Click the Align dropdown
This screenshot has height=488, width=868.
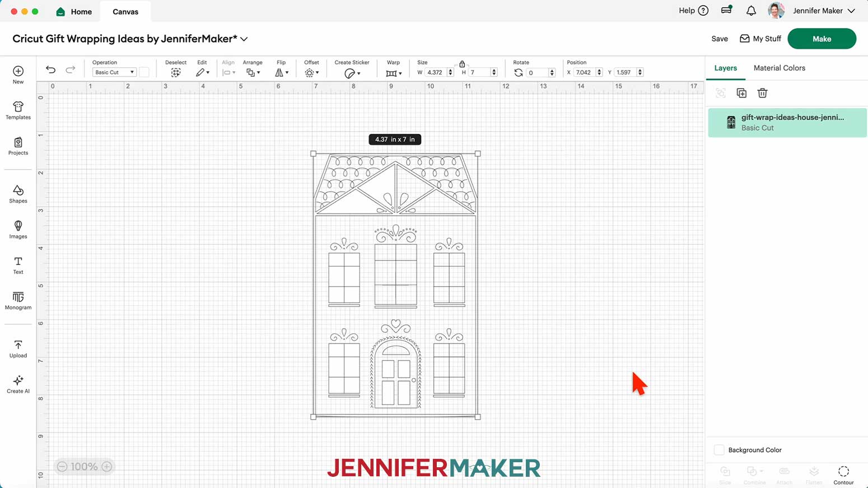click(228, 73)
